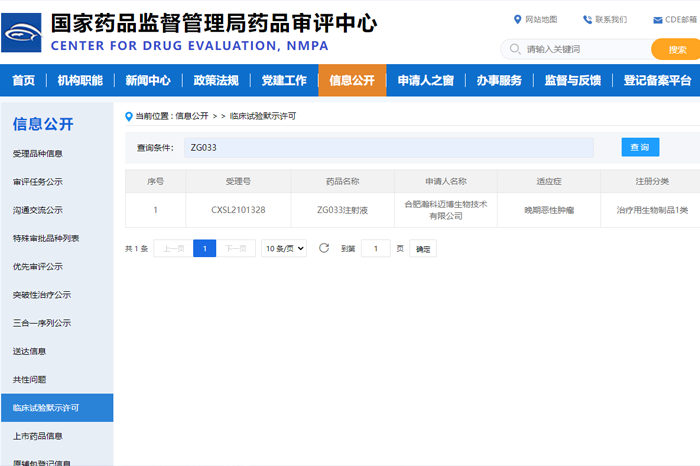Open the 信息公开 navigation menu
The width and height of the screenshot is (700, 466).
352,81
